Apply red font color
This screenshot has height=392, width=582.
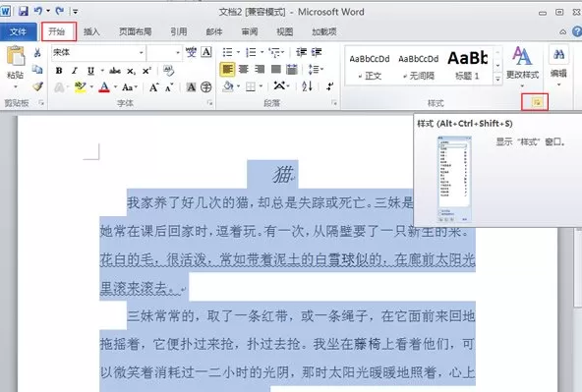pyautogui.click(x=104, y=87)
